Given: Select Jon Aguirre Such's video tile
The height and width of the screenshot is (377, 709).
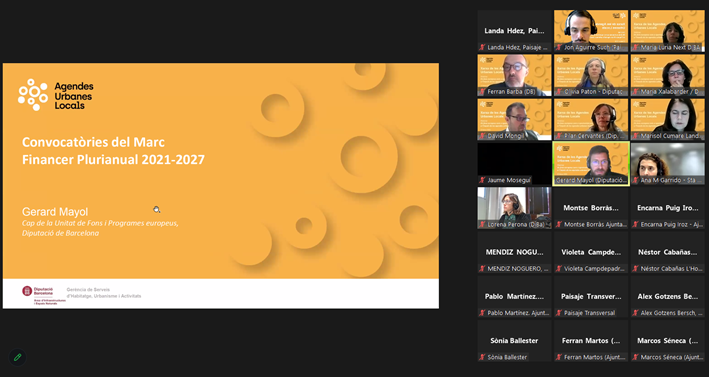Looking at the screenshot, I should pos(591,31).
